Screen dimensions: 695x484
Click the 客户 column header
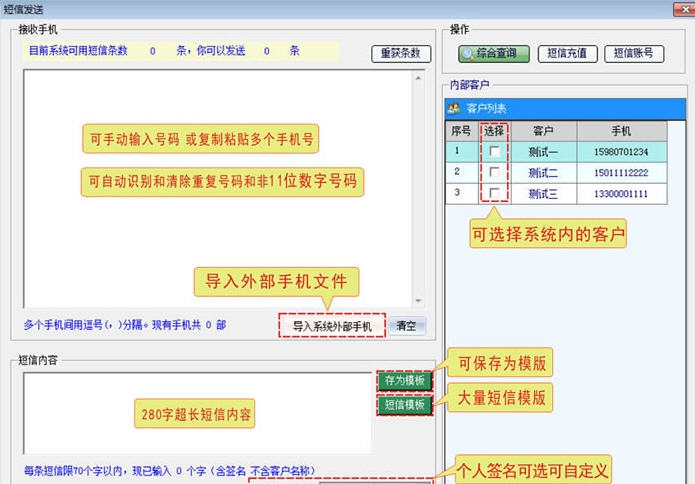pos(544,131)
